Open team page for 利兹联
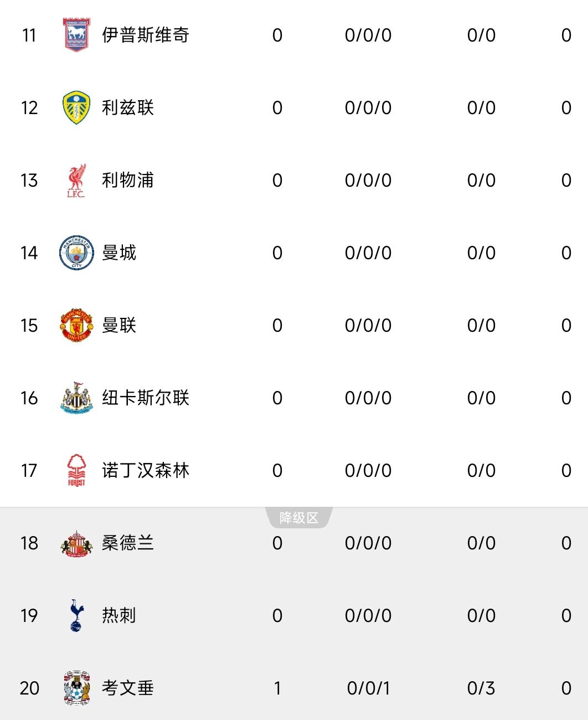This screenshot has width=588, height=720. [x=128, y=108]
